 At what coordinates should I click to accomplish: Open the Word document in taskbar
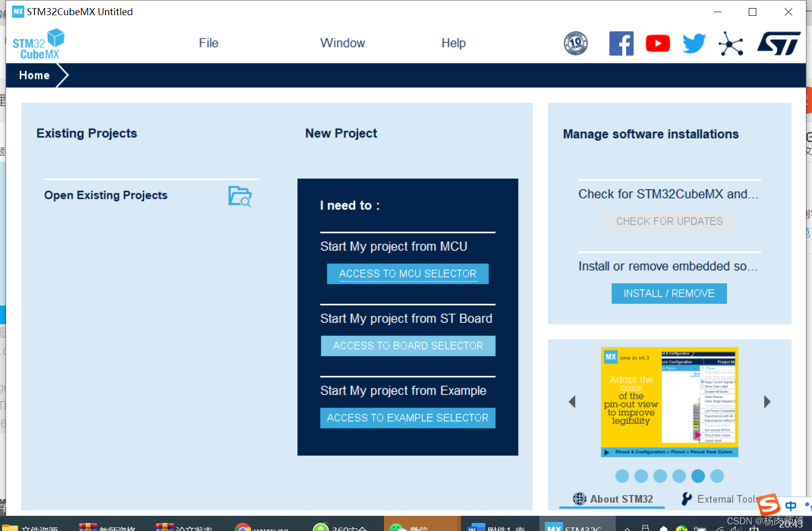tap(500, 526)
